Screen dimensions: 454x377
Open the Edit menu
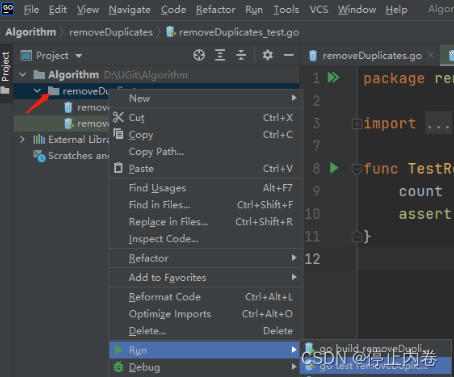pyautogui.click(x=58, y=10)
